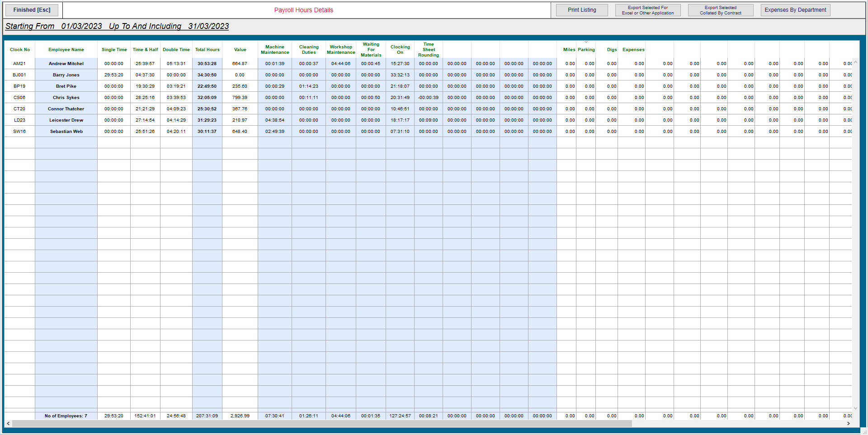
Task: Open the dropdown above the Parking column
Action: click(586, 41)
